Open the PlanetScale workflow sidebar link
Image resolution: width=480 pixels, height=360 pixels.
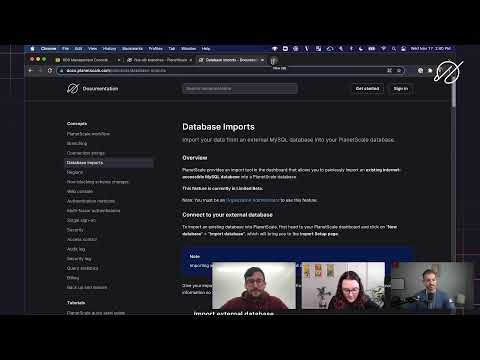[x=88, y=134]
